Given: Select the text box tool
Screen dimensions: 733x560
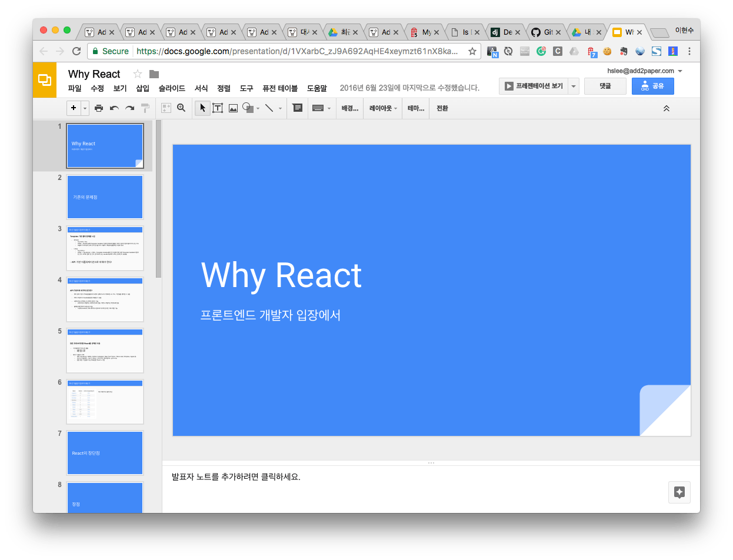Looking at the screenshot, I should [218, 108].
